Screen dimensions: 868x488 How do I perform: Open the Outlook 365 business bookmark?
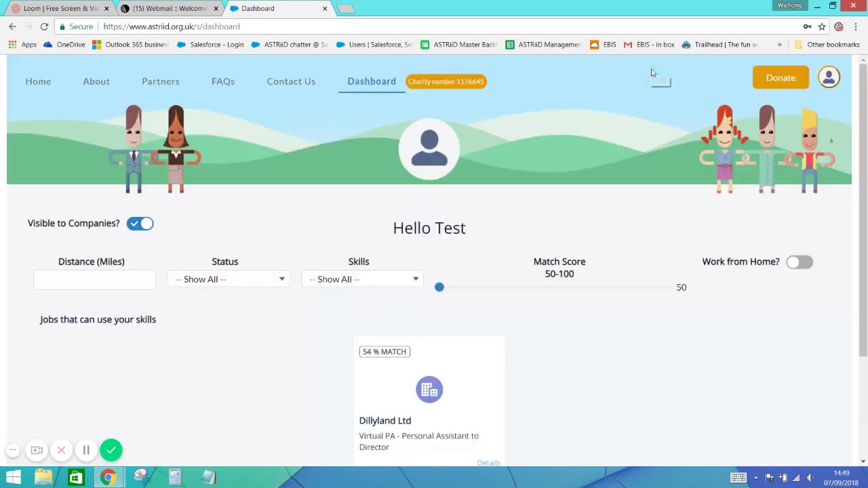point(130,45)
